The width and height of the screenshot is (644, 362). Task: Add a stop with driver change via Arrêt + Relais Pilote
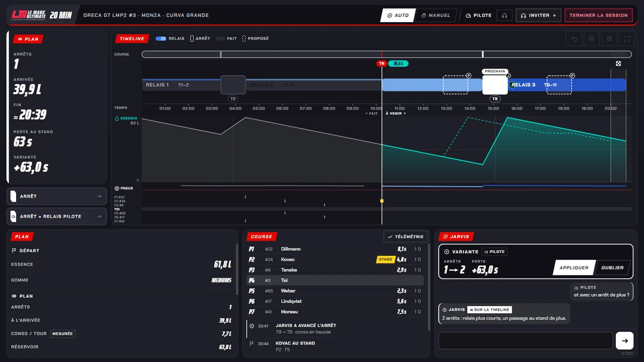[x=57, y=217]
